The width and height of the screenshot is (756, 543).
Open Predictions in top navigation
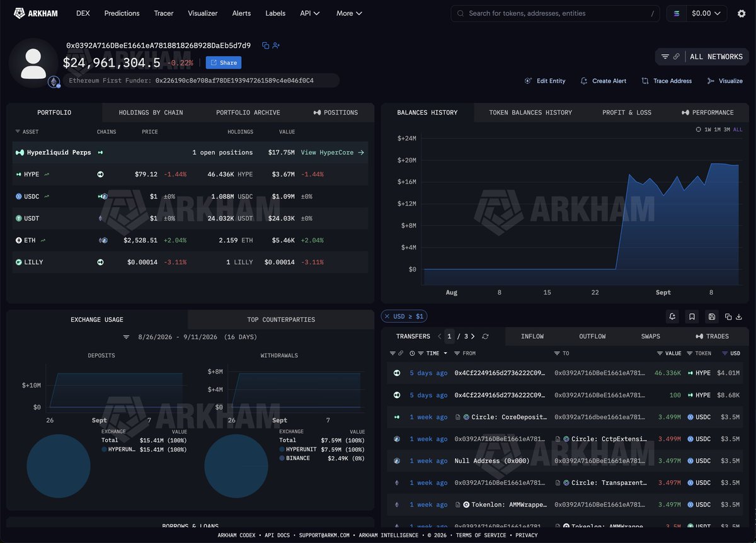122,13
